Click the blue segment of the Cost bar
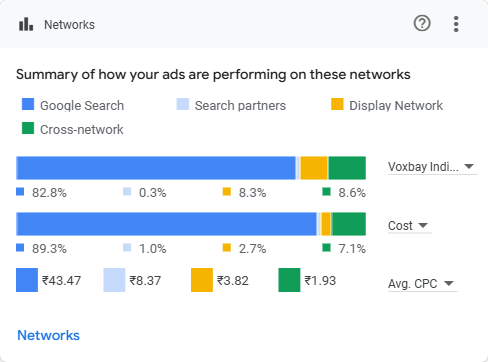Image resolution: width=488 pixels, height=362 pixels. click(x=167, y=224)
